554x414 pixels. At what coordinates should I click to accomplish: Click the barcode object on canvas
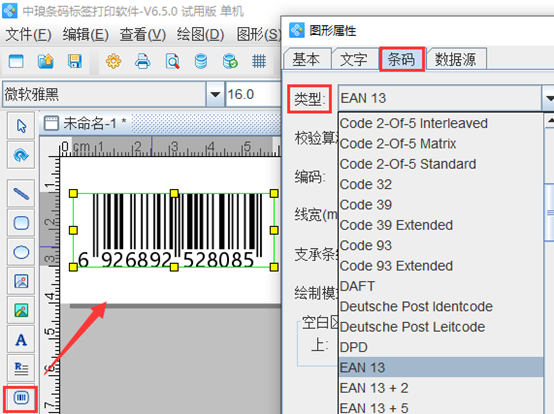click(173, 230)
